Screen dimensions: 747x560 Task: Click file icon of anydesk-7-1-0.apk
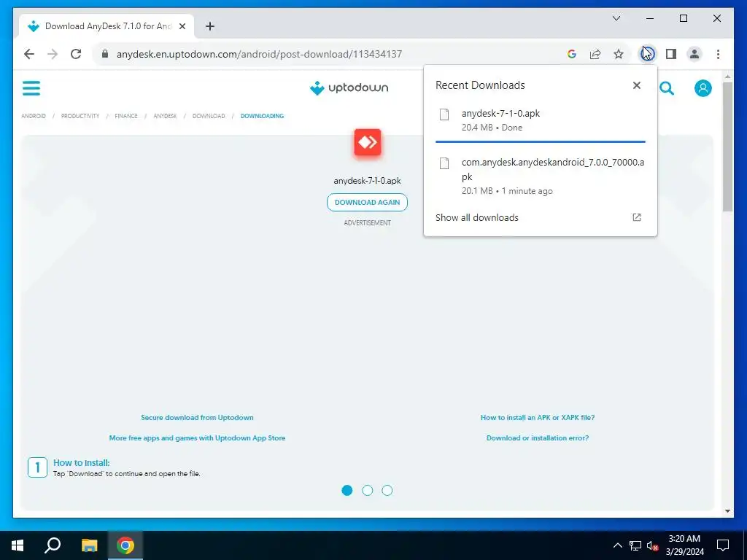coord(444,114)
